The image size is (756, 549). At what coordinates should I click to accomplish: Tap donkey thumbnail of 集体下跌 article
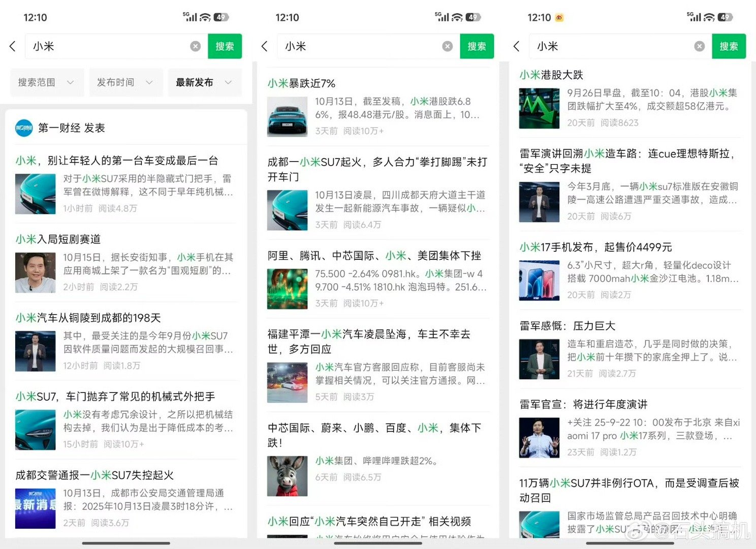pyautogui.click(x=288, y=476)
